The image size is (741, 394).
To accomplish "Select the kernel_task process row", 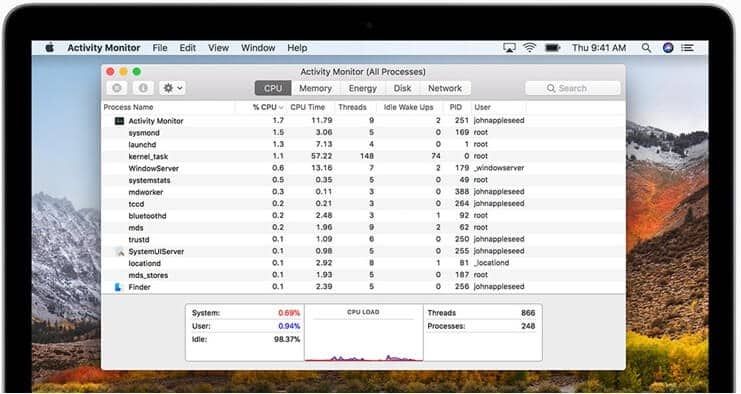I will pos(363,156).
